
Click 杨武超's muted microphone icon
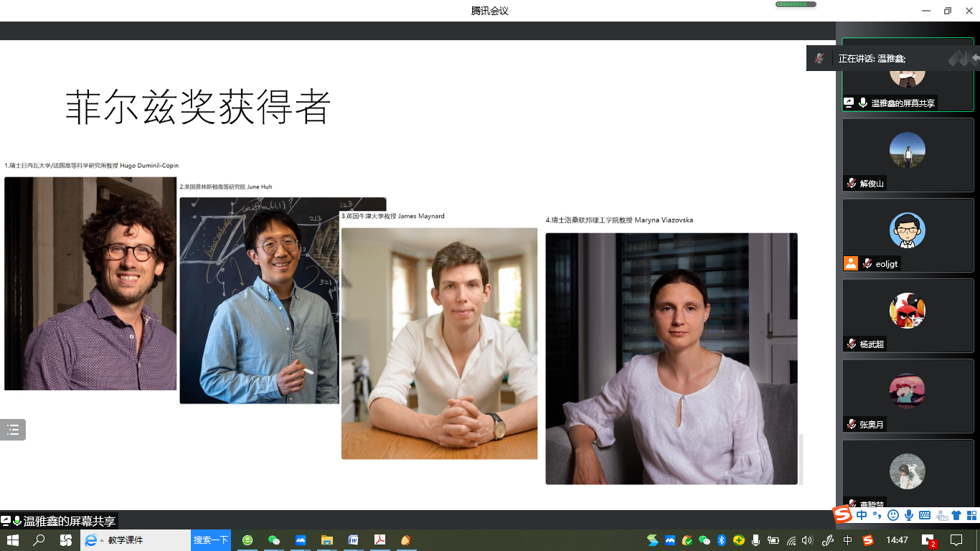click(851, 344)
